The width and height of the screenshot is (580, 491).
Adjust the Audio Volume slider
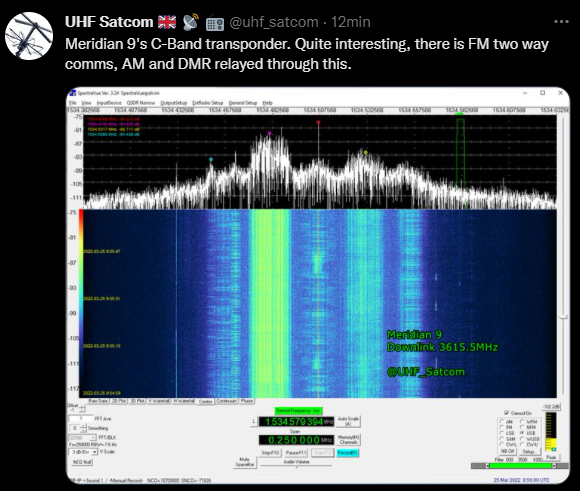coord(296,466)
